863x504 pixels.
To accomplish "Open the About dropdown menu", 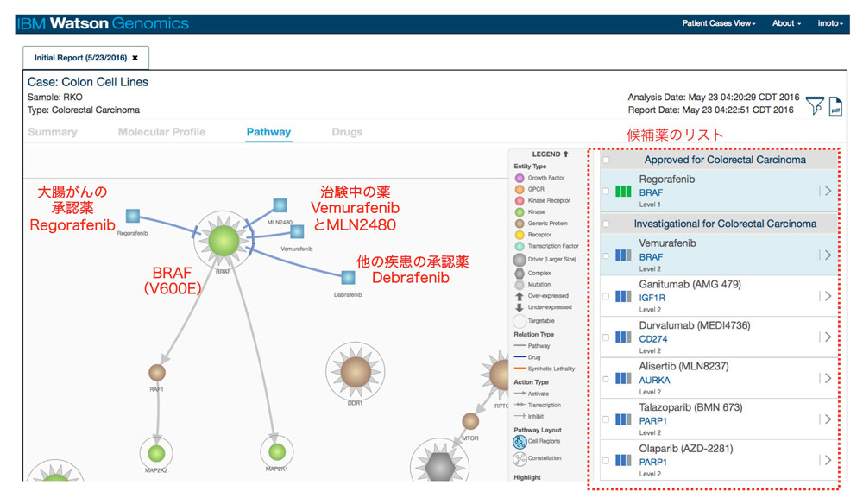I will (x=786, y=23).
